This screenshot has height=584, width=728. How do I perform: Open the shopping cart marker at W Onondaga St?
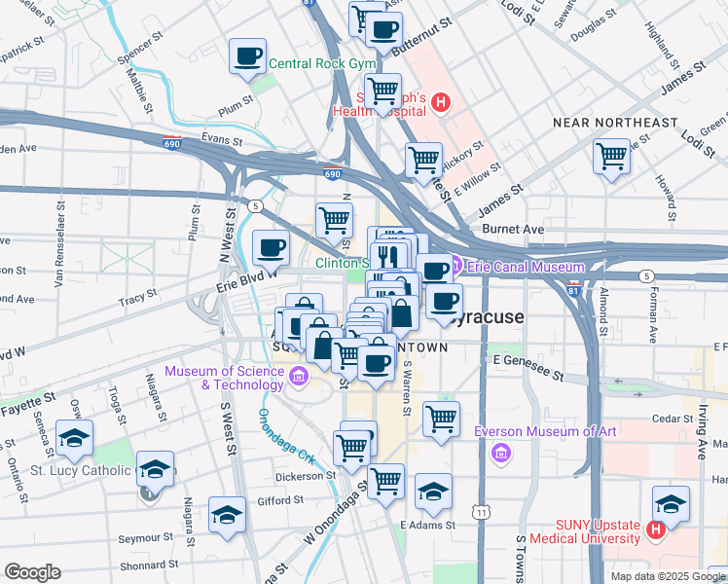pos(385,484)
